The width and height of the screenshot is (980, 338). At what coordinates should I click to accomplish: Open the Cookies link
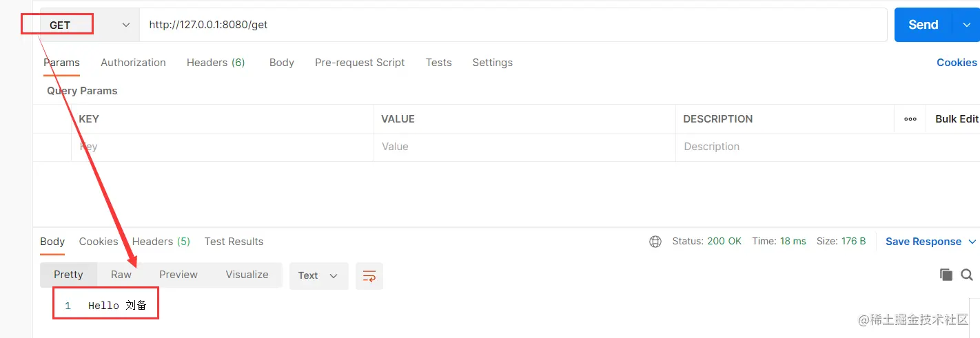click(x=957, y=63)
